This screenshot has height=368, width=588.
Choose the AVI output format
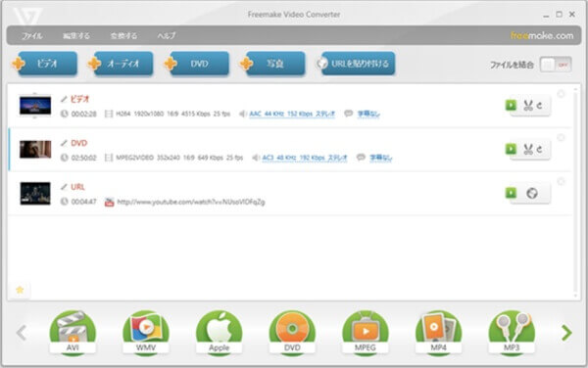click(x=73, y=333)
